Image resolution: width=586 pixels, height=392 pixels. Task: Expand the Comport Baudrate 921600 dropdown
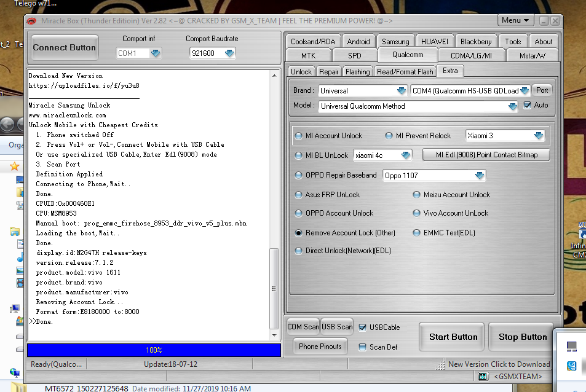(x=229, y=53)
